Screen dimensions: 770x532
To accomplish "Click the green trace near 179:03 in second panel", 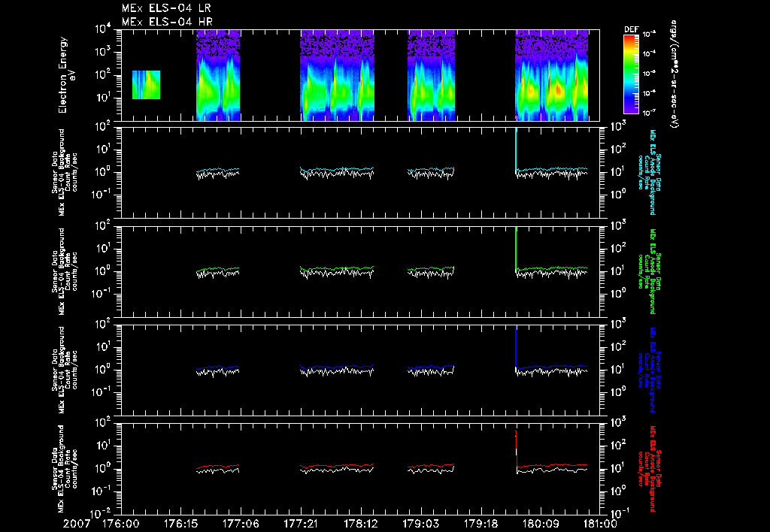I will [431, 269].
